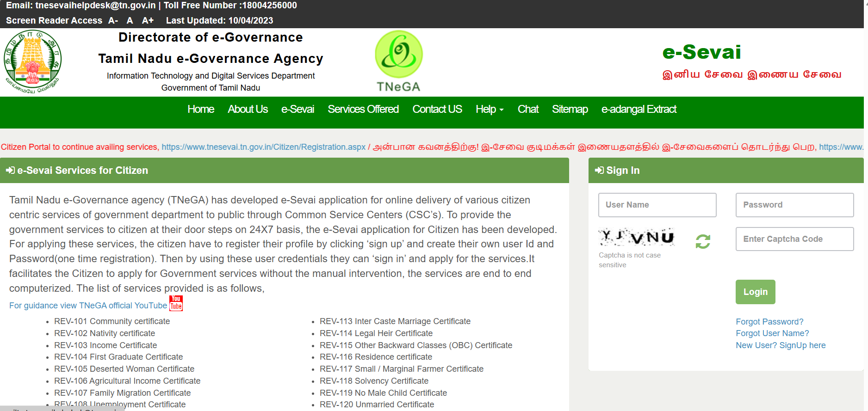
Task: Click the captcha image
Action: point(637,237)
